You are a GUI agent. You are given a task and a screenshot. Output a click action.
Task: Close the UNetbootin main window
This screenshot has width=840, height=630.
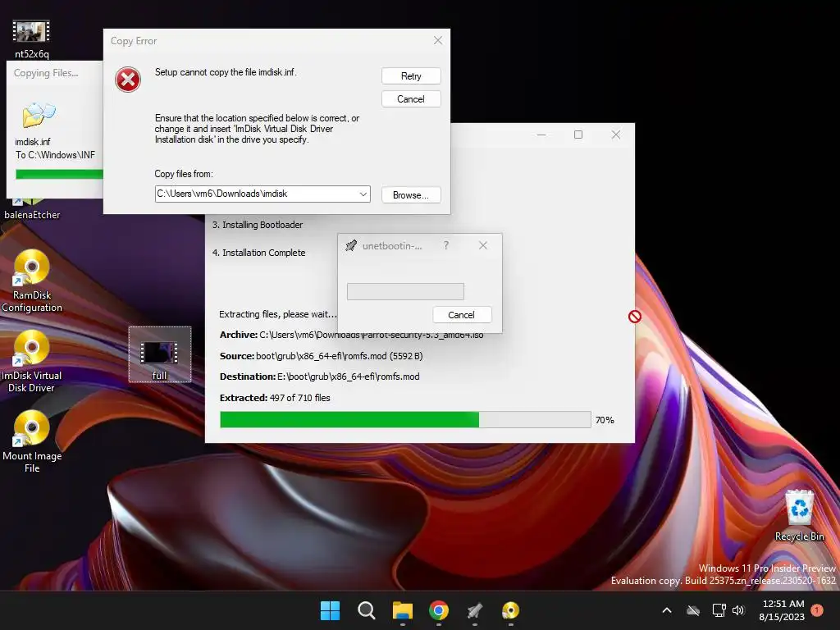(615, 135)
